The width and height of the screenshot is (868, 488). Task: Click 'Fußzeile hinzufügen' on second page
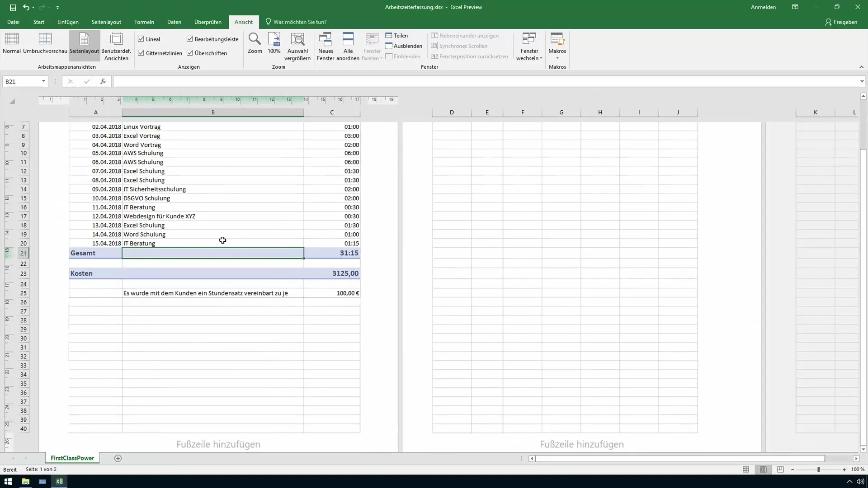[582, 445]
